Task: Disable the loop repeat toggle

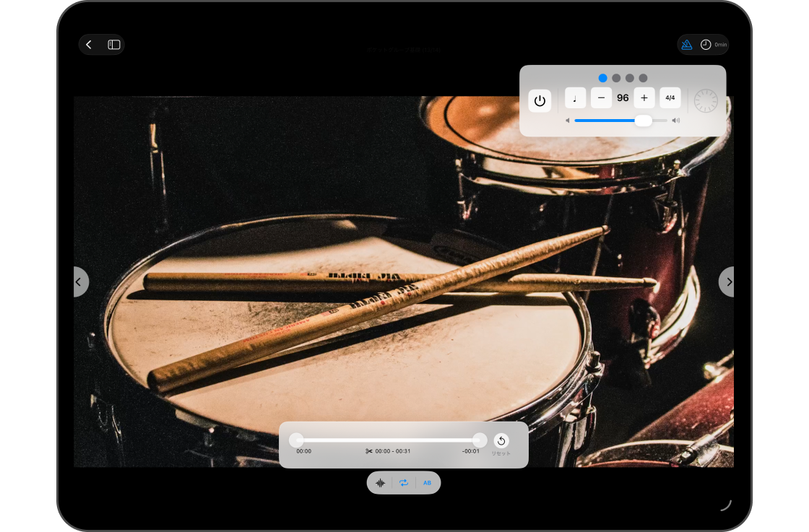Action: pos(404,482)
